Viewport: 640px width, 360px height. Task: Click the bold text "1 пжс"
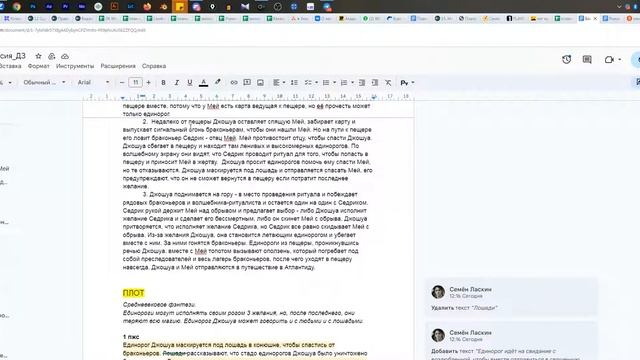(131, 337)
